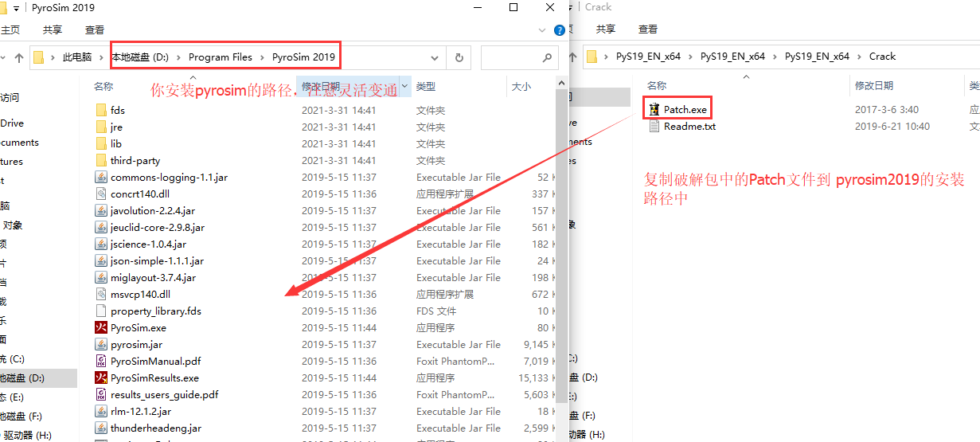Select Patch.exe icon in Crack window

[654, 109]
